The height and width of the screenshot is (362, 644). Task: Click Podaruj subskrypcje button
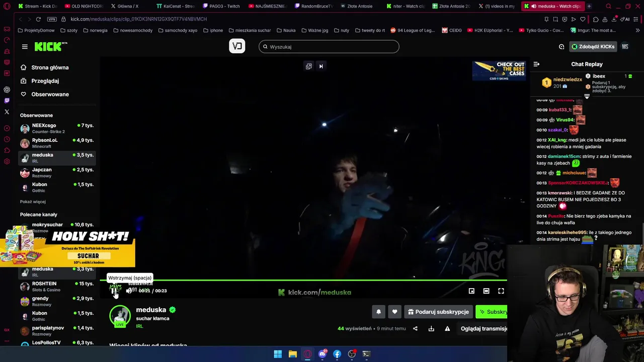[438, 312]
